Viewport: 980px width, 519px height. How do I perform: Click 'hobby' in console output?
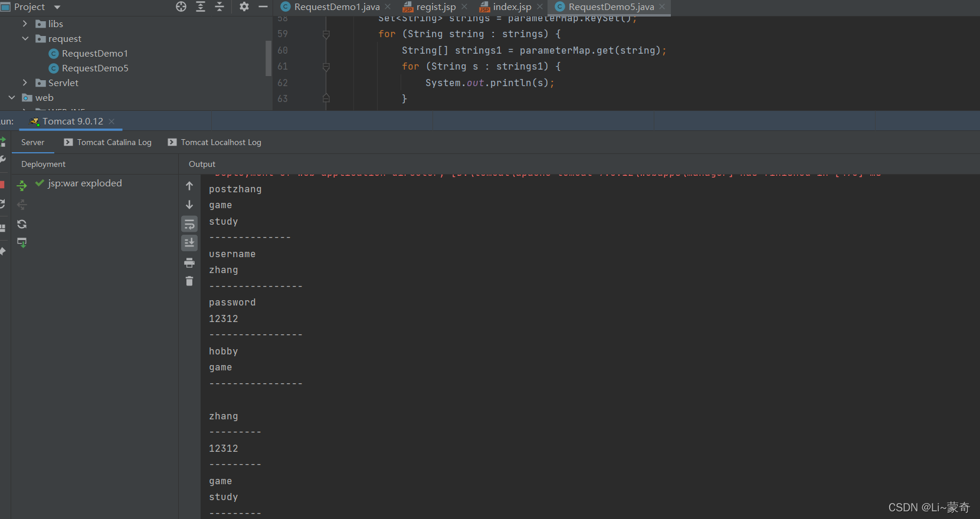point(223,352)
